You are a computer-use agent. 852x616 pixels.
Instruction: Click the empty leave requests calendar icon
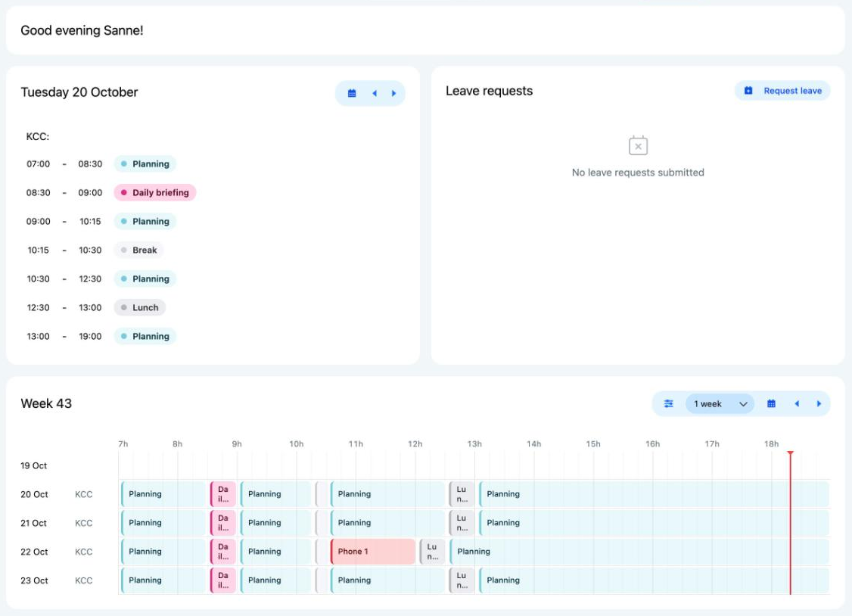pos(638,145)
